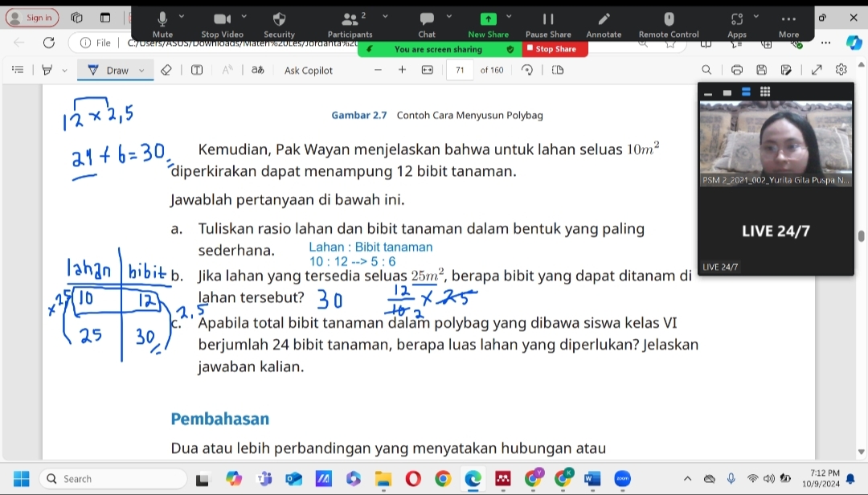The width and height of the screenshot is (868, 495).
Task: Expand the Participants options arrow
Action: click(385, 17)
